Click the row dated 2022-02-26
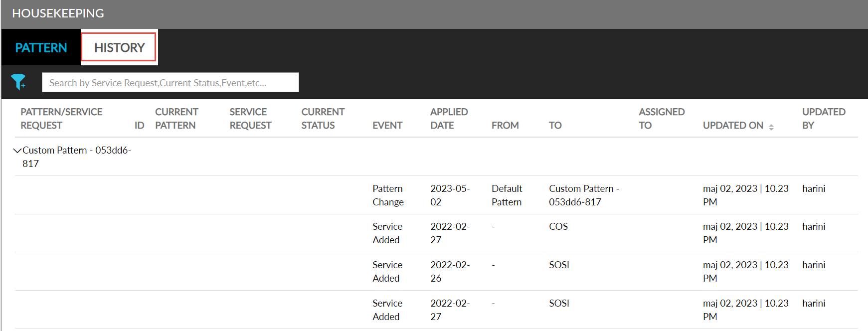Screen dimensions: 868x331 click(450, 272)
